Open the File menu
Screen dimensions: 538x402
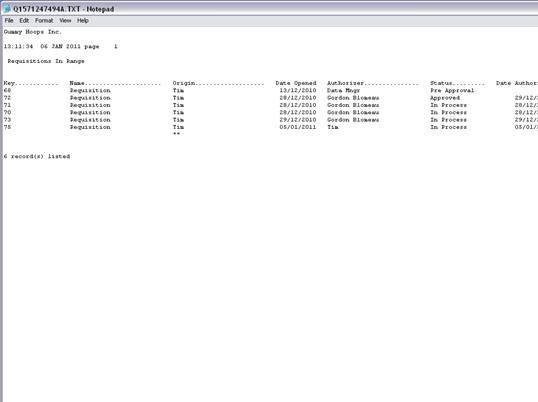click(x=9, y=21)
